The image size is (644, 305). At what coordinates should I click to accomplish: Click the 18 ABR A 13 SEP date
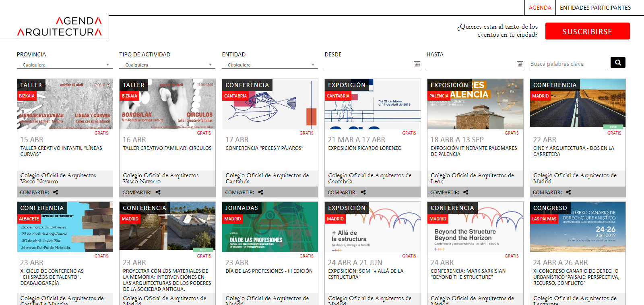(457, 140)
